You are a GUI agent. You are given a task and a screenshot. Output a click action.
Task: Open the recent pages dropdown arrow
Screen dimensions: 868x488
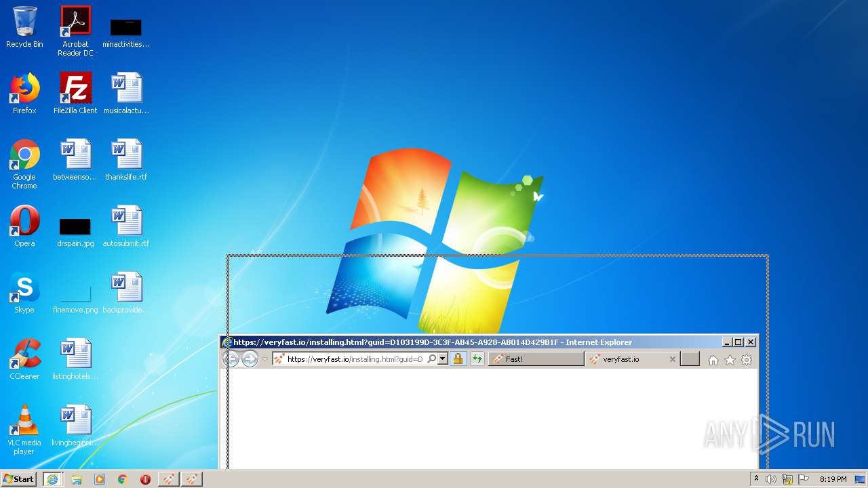(x=264, y=359)
